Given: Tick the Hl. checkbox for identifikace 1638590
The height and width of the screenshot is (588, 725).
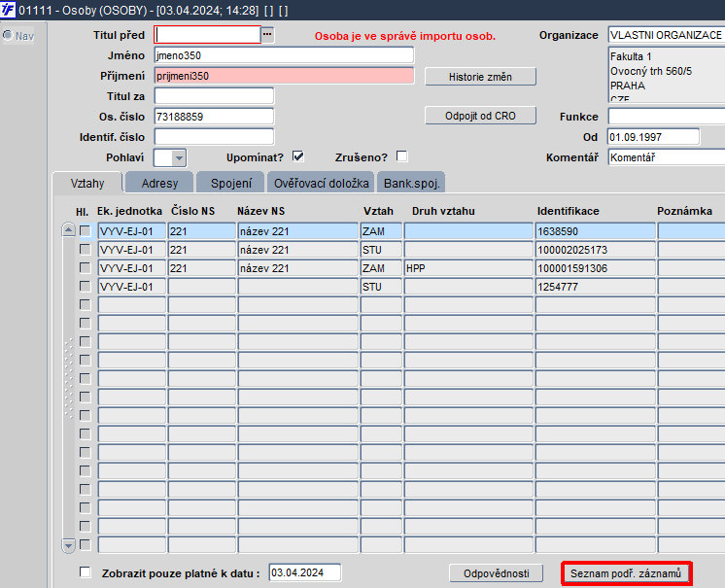Looking at the screenshot, I should click(x=86, y=230).
